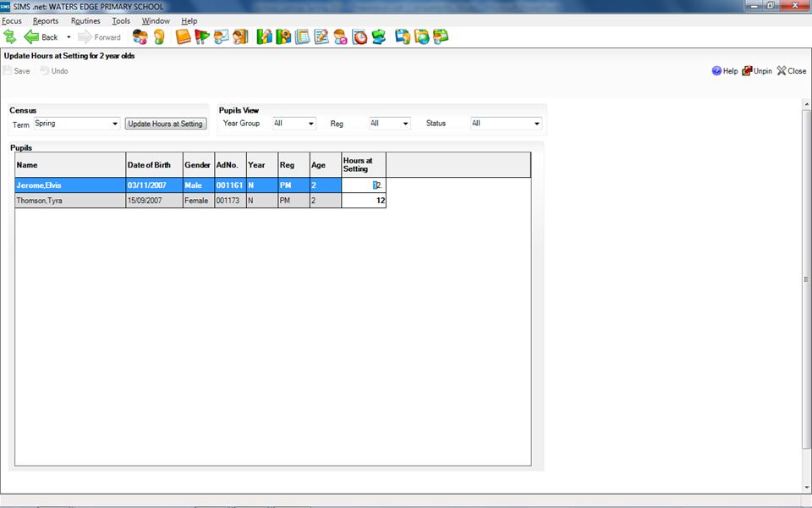Click Hours at Setting field for Jerome,Elvis

click(364, 185)
